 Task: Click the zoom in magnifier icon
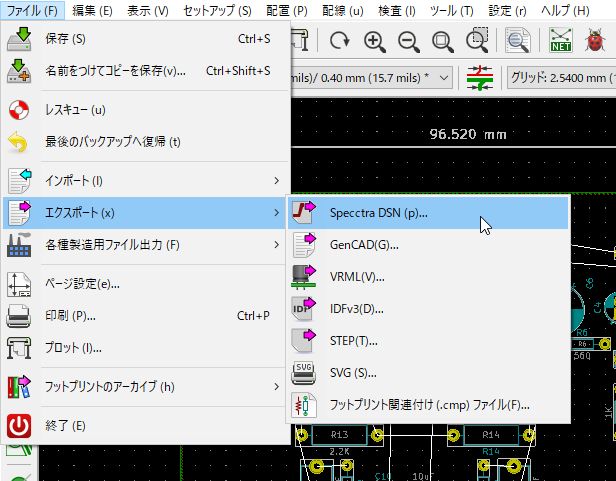point(375,41)
